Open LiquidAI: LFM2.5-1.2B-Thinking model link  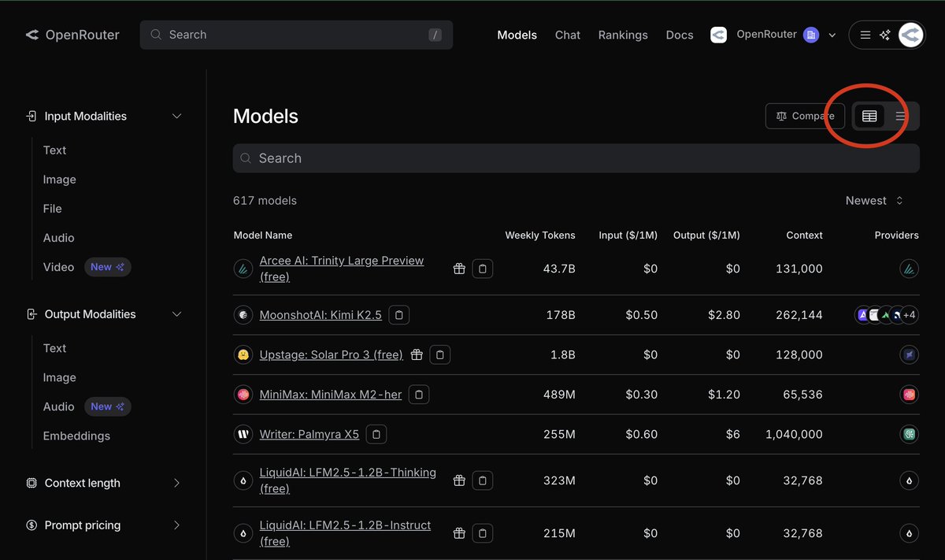coord(347,480)
